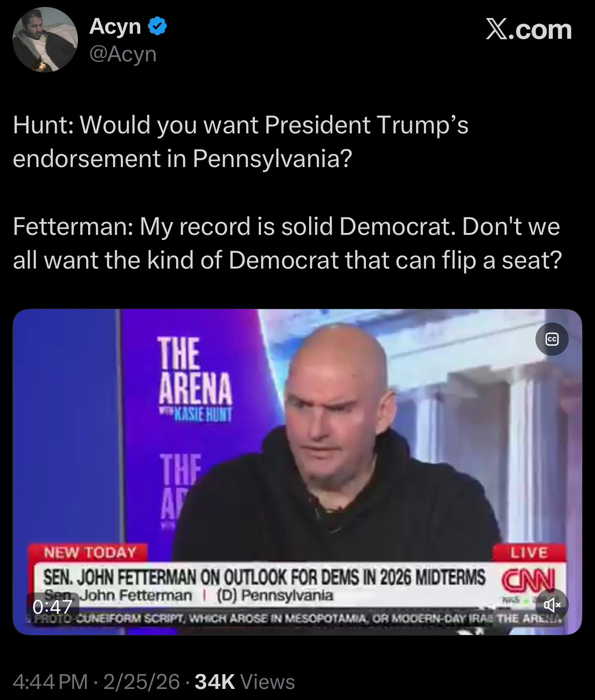Select the Fetterman reply paragraph text
The width and height of the screenshot is (595, 700).
[287, 243]
